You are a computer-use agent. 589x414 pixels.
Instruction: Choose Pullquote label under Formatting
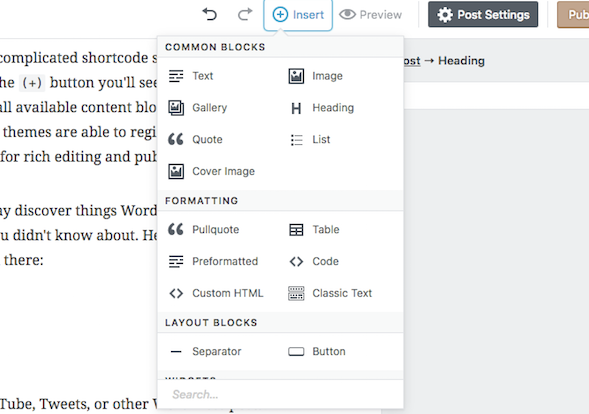pyautogui.click(x=216, y=230)
